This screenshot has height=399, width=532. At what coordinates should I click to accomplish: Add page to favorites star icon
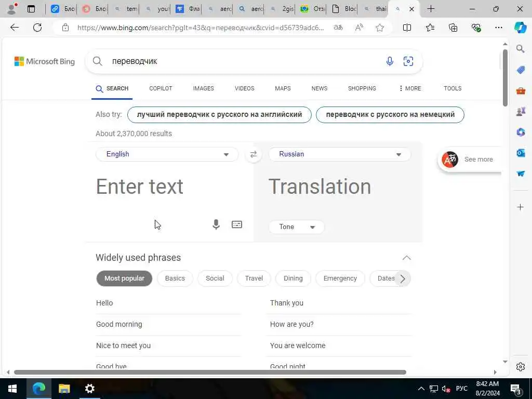(380, 28)
